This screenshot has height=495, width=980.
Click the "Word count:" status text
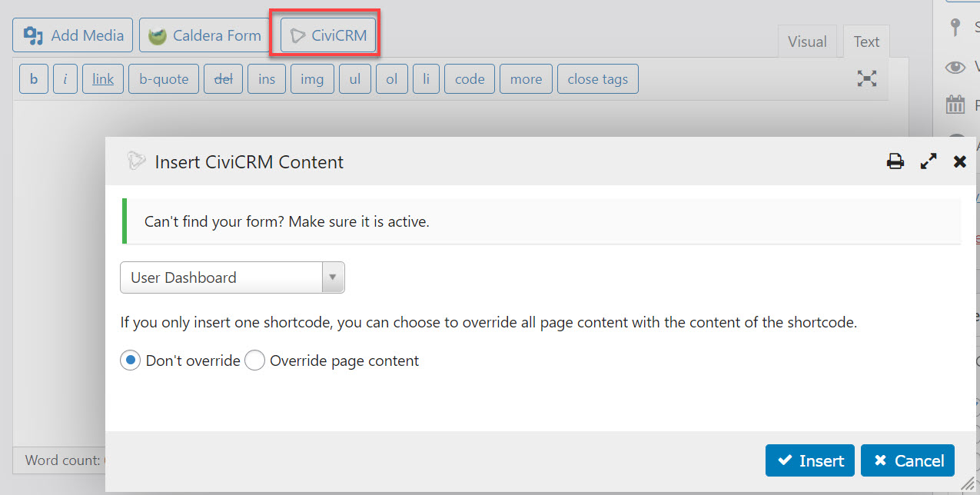64,460
